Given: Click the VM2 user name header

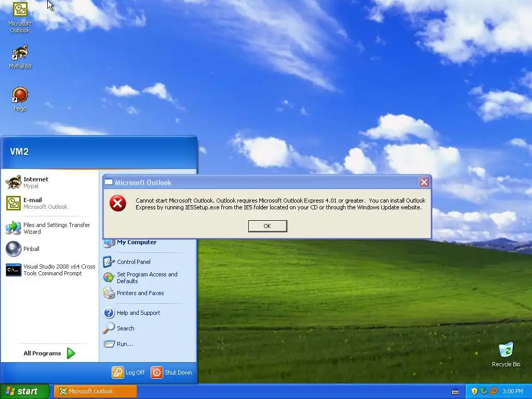Looking at the screenshot, I should tap(19, 152).
